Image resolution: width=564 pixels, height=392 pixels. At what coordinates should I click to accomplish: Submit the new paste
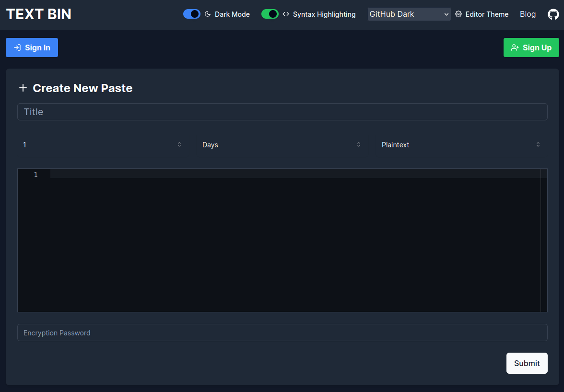click(527, 363)
